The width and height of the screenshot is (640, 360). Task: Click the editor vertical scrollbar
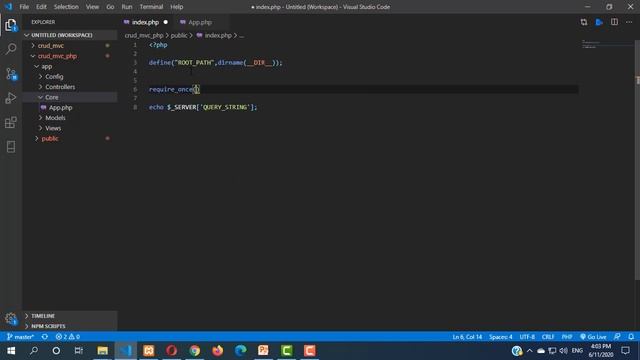[637, 159]
